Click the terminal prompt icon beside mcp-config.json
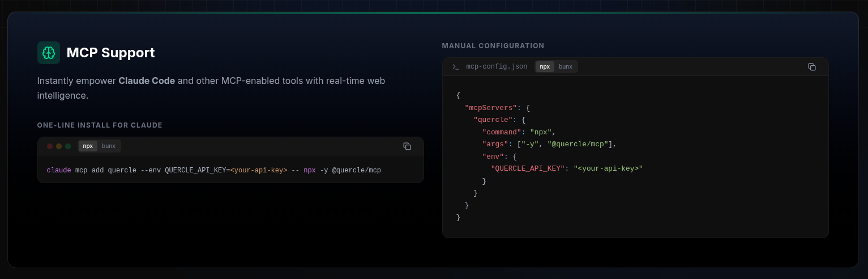This screenshot has height=279, width=868. point(456,67)
